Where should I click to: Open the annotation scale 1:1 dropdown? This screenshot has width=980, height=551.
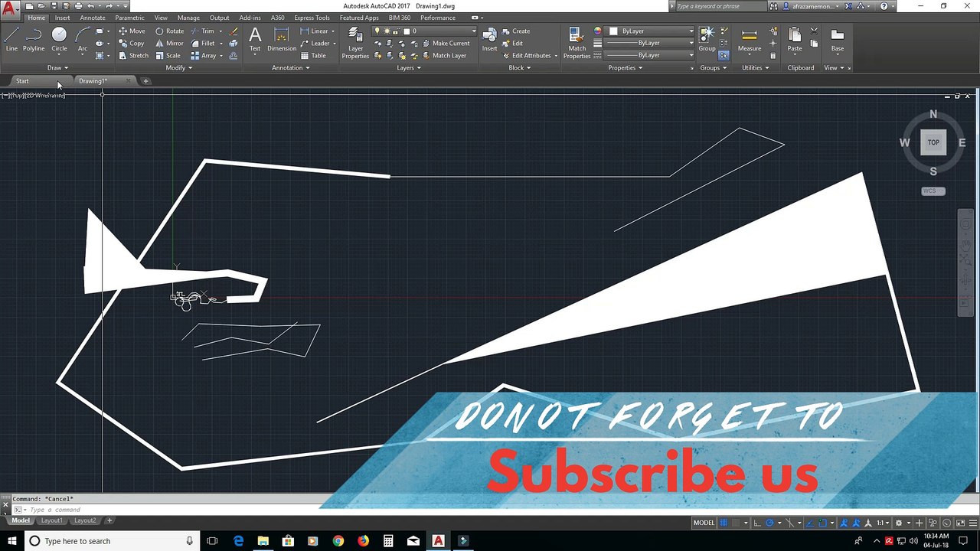pyautogui.click(x=883, y=523)
